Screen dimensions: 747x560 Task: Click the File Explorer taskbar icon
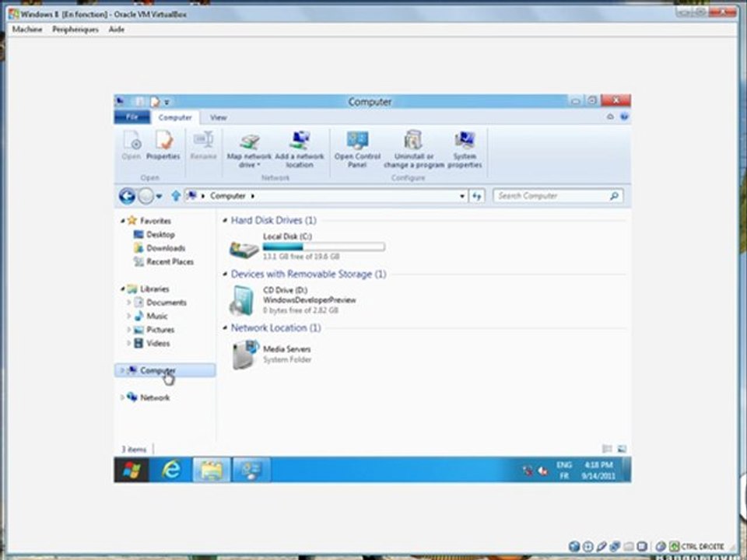[x=212, y=470]
